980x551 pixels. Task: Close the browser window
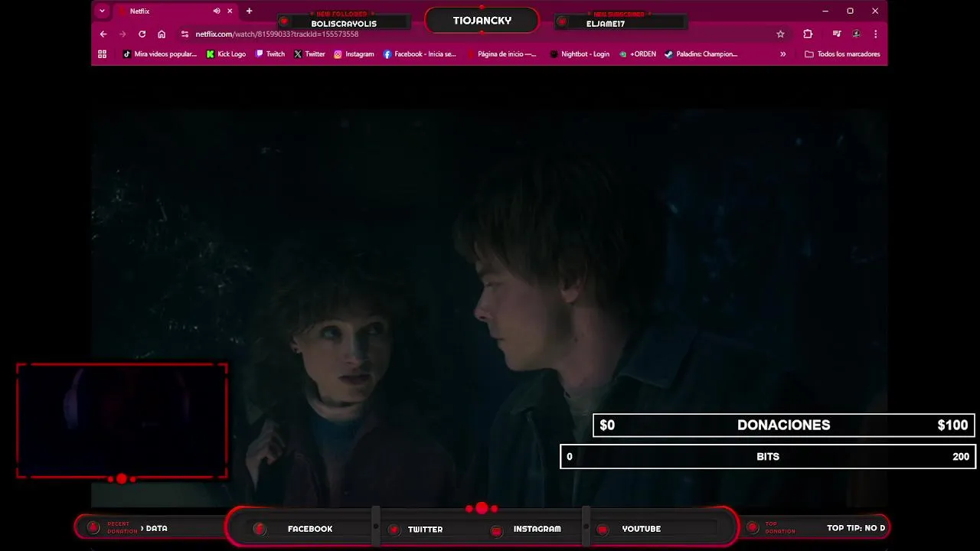click(875, 11)
